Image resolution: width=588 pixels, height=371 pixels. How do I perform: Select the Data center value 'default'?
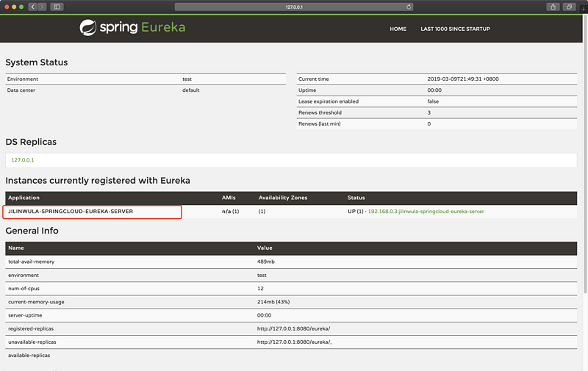[x=191, y=90]
